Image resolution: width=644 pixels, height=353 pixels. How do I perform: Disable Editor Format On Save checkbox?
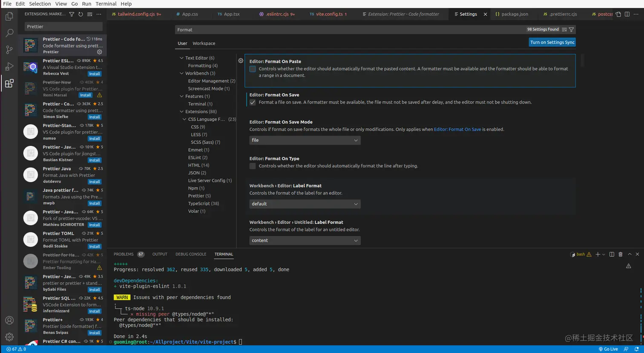click(x=253, y=102)
